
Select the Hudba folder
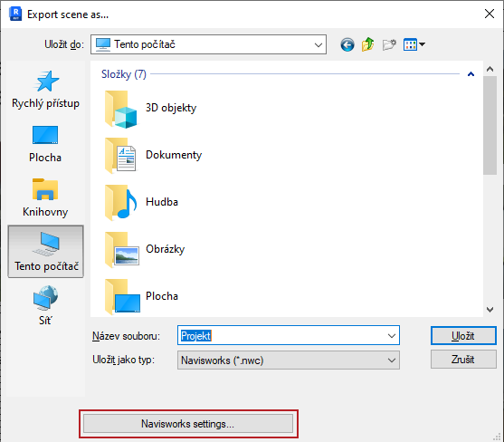click(x=141, y=203)
